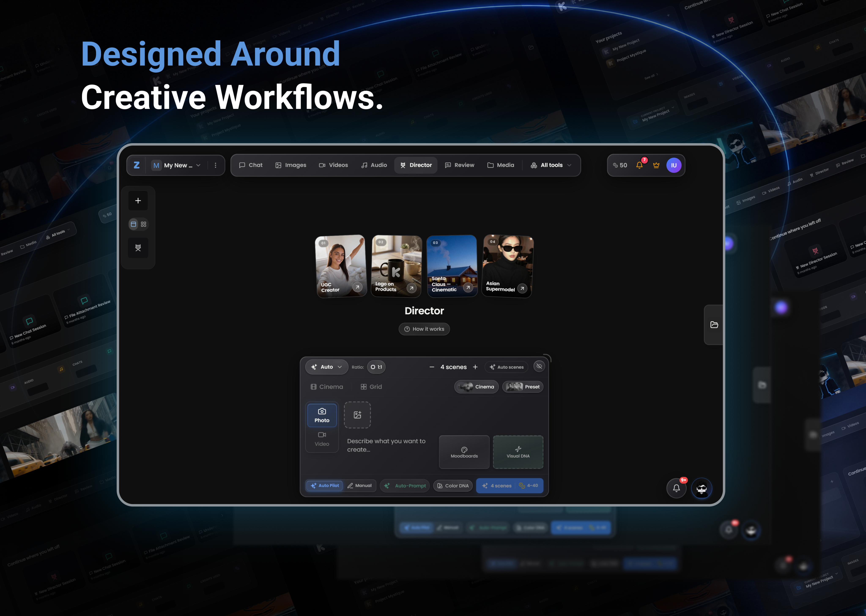Open Visual DNA
This screenshot has height=616, width=866.
518,452
